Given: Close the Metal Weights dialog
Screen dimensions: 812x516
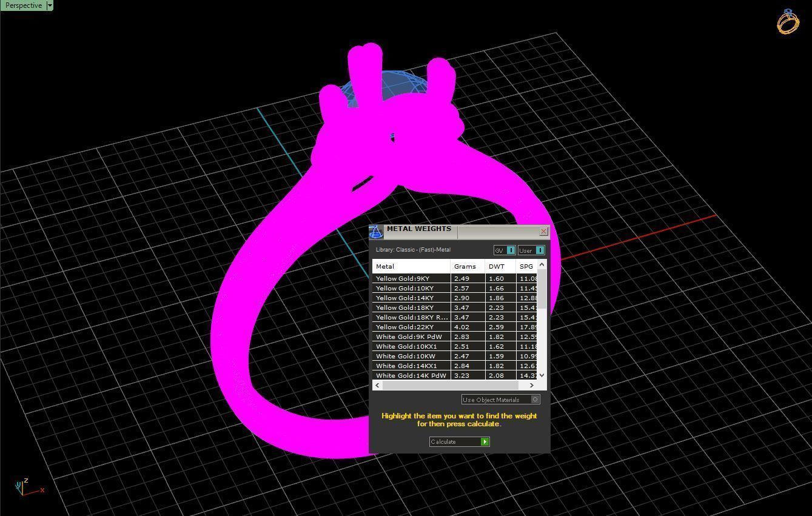Looking at the screenshot, I should coord(543,232).
